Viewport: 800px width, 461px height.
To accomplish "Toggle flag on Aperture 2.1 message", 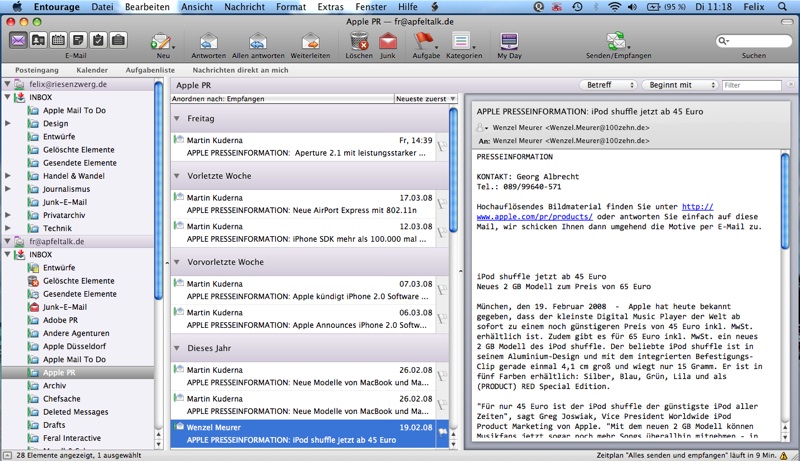I will coord(442,146).
